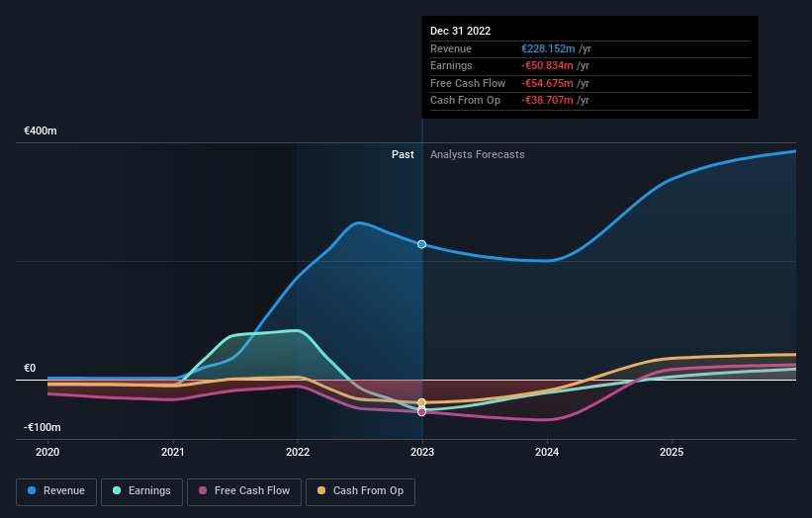Screen dimensions: 812x518
Task: Click the Dec 31 2022 tooltip date
Action: 460,31
